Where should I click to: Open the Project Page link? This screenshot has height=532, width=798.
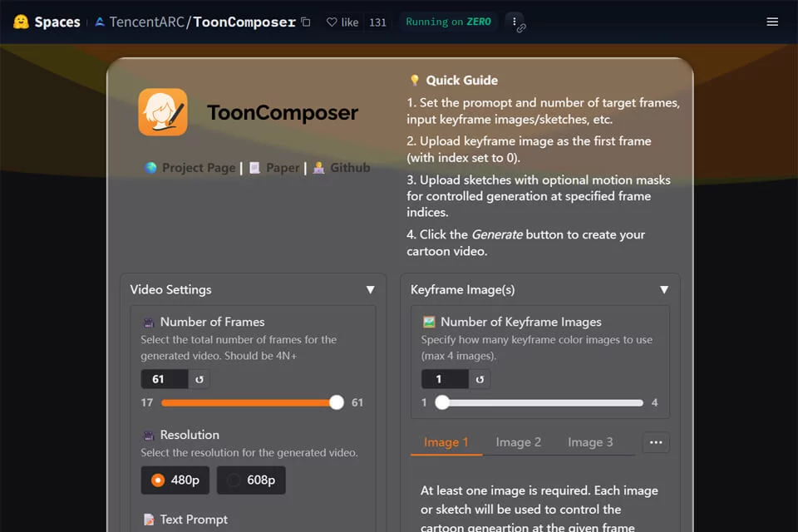199,167
